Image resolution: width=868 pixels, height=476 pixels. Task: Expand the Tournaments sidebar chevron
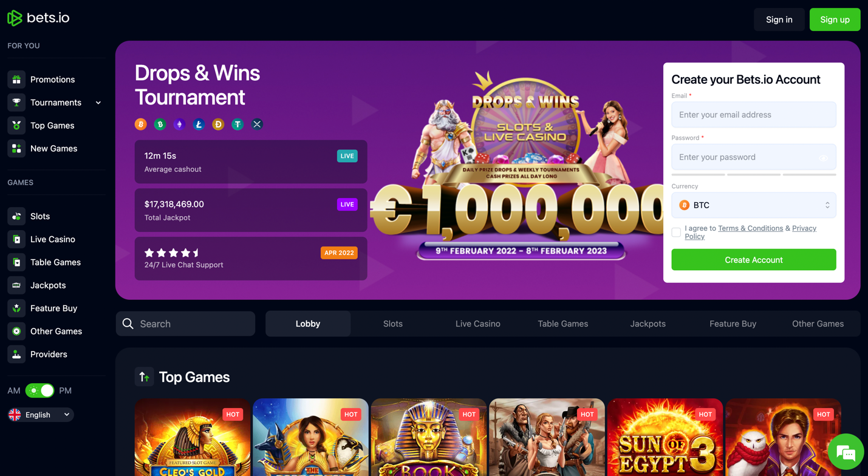(x=98, y=103)
